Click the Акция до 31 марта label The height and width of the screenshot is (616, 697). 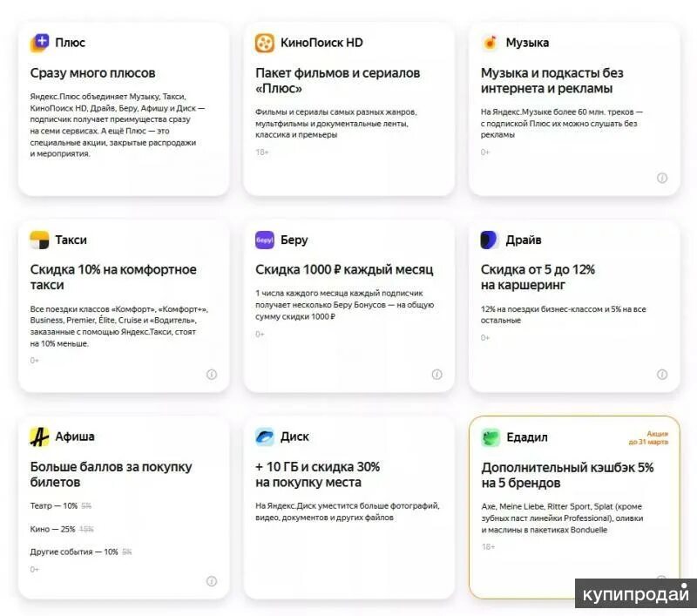(648, 437)
